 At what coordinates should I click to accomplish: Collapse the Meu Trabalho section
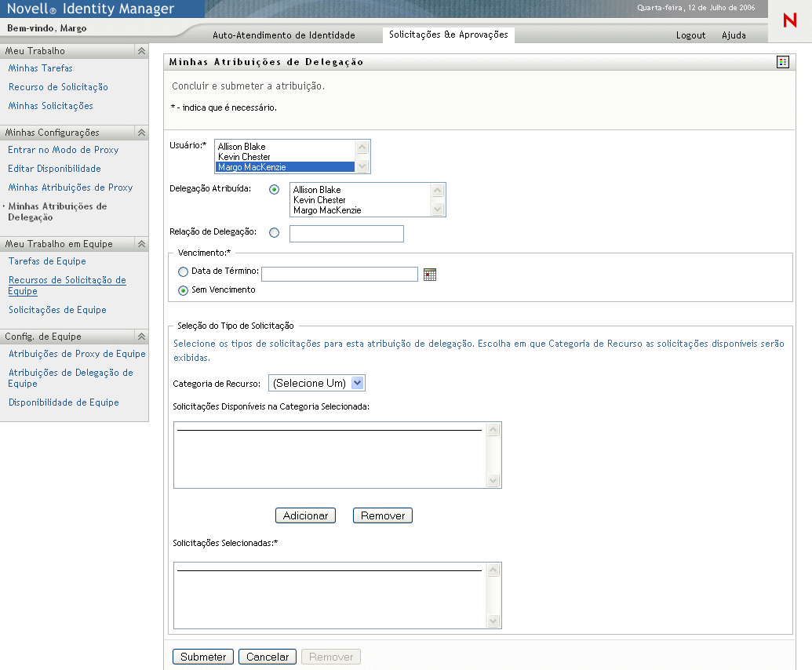pos(141,51)
